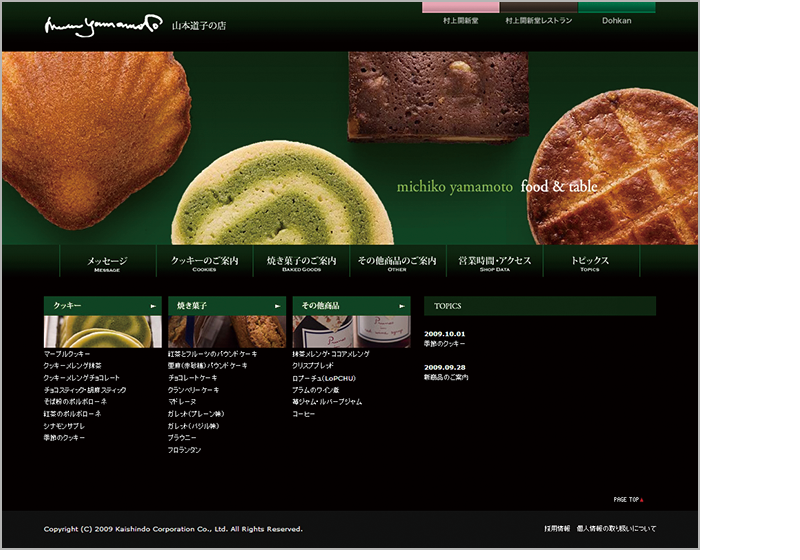Open the コーヒー link
This screenshot has width=800, height=560.
(x=304, y=414)
